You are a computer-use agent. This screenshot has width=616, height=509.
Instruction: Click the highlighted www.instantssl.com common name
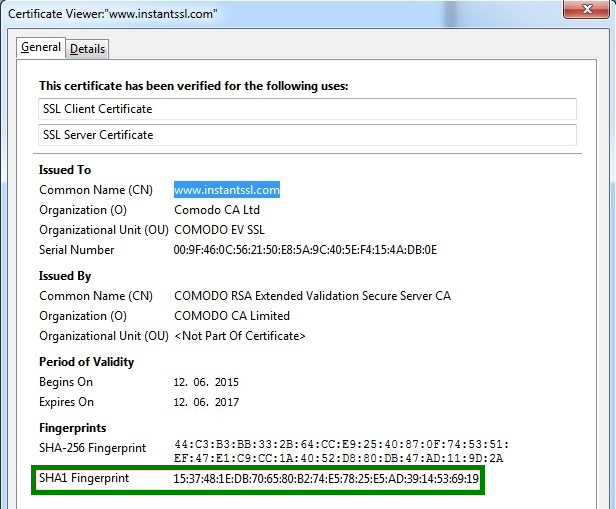(x=227, y=190)
